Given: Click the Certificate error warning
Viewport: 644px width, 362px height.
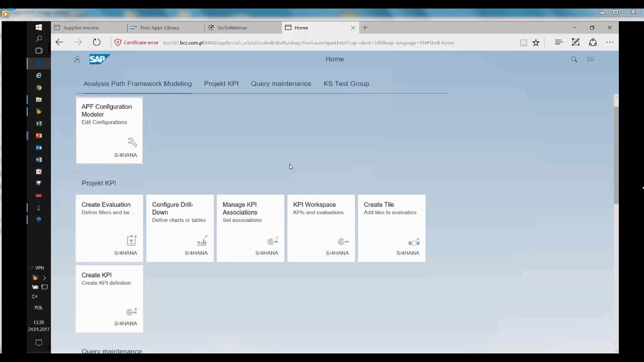Looking at the screenshot, I should tap(136, 43).
